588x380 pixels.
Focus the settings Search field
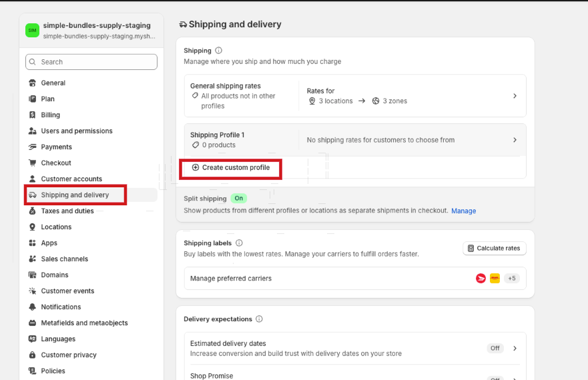click(91, 62)
